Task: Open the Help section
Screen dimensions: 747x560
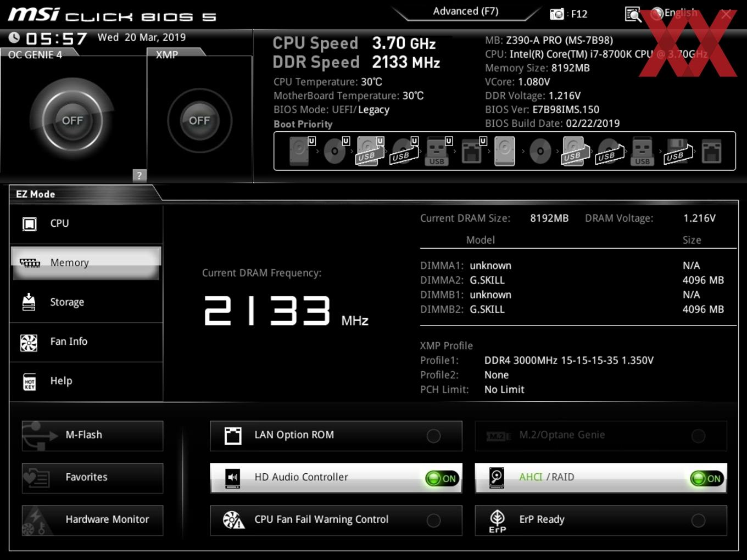Action: (86, 381)
